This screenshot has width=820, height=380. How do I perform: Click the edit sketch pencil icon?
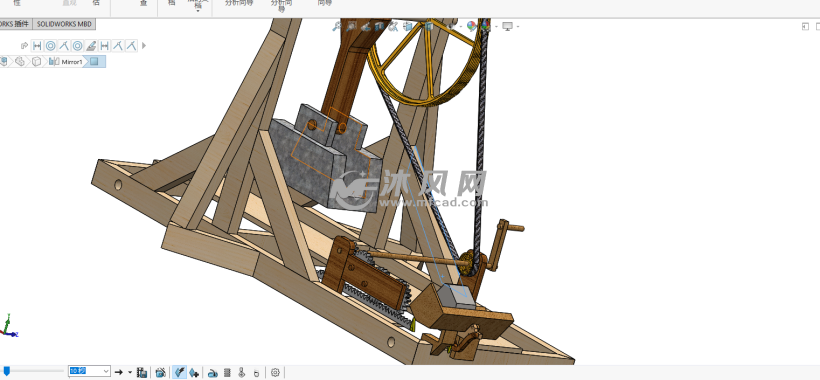91,46
